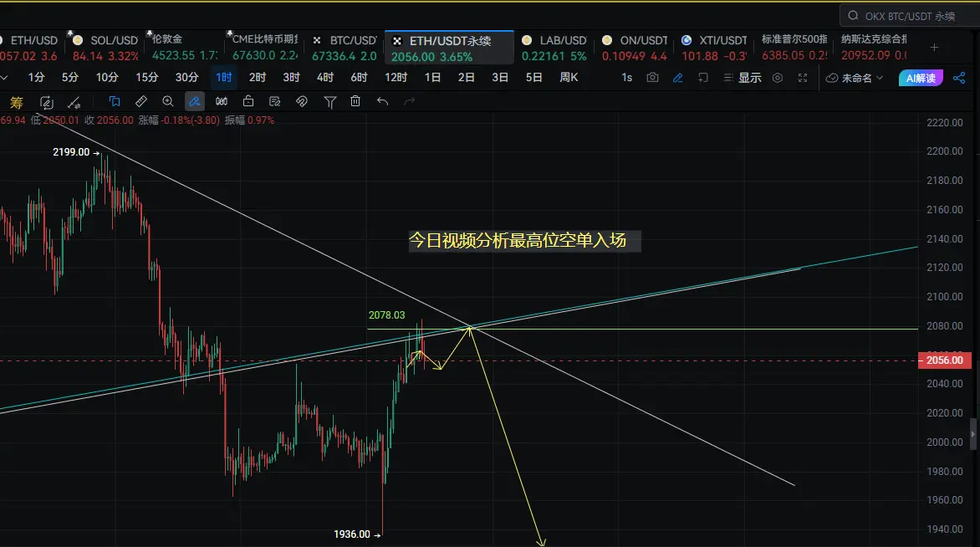Click the undo arrow
Screen dimensions: 980x547
click(x=382, y=101)
